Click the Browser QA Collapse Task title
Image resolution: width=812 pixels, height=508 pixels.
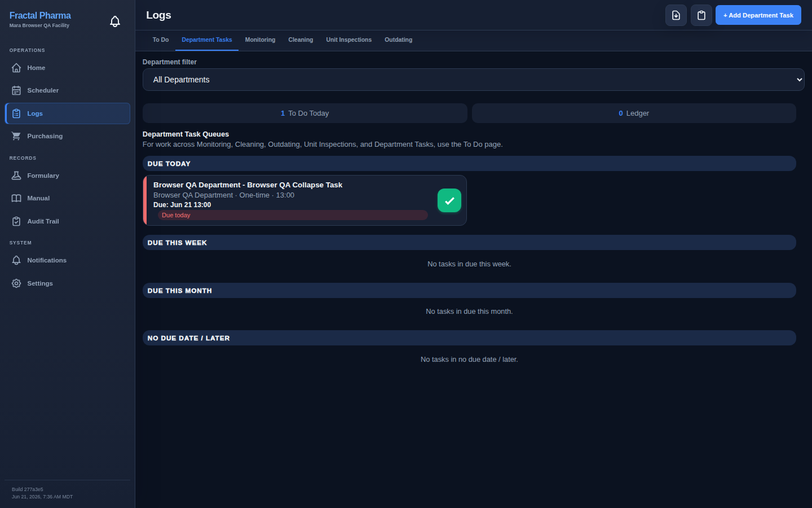click(x=248, y=185)
